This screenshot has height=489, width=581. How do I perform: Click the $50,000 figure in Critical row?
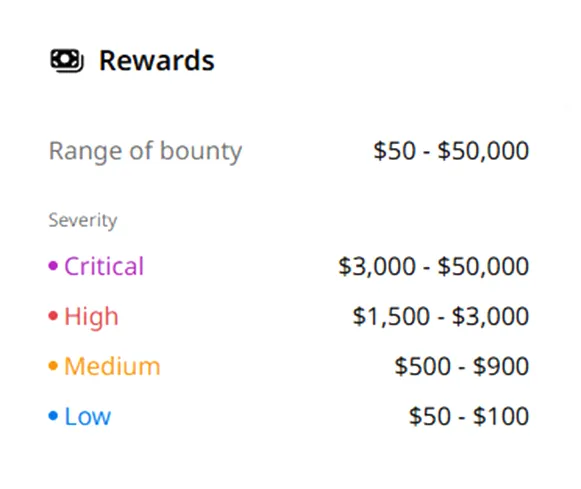coord(483,266)
